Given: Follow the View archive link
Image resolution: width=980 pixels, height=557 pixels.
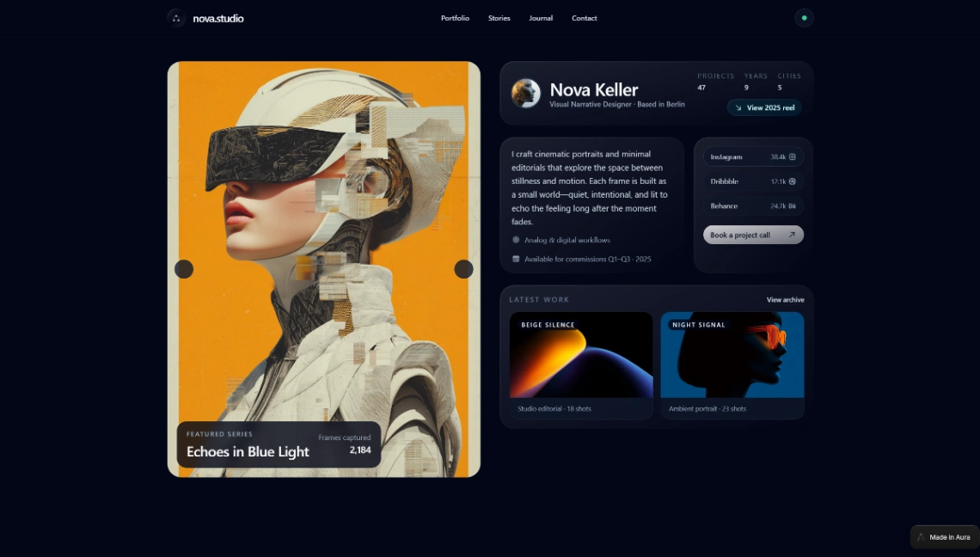Looking at the screenshot, I should tap(785, 300).
